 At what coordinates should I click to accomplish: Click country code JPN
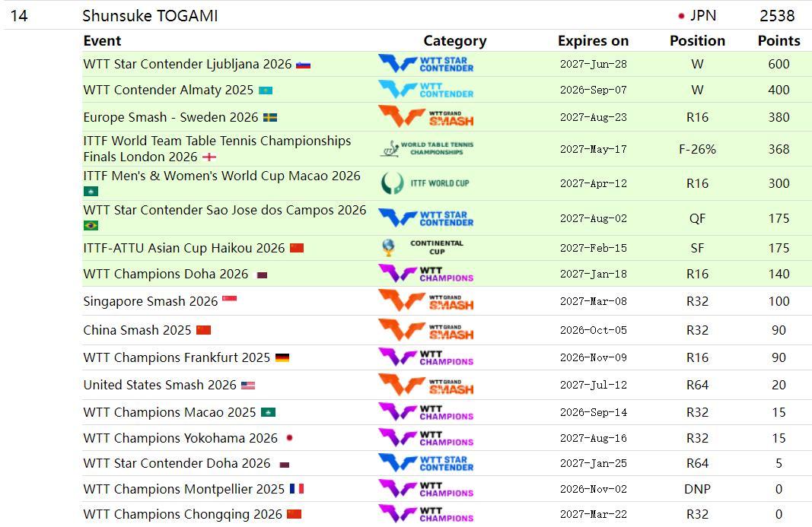click(x=703, y=15)
